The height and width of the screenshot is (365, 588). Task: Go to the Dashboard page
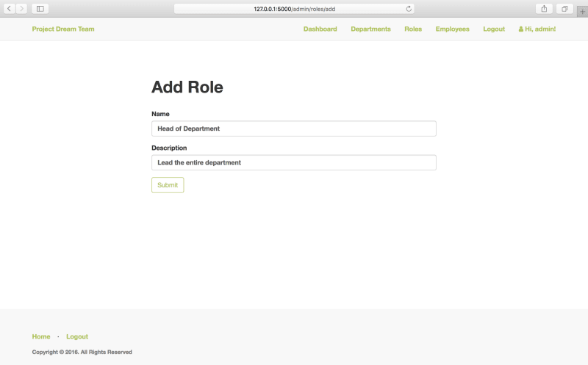(320, 29)
